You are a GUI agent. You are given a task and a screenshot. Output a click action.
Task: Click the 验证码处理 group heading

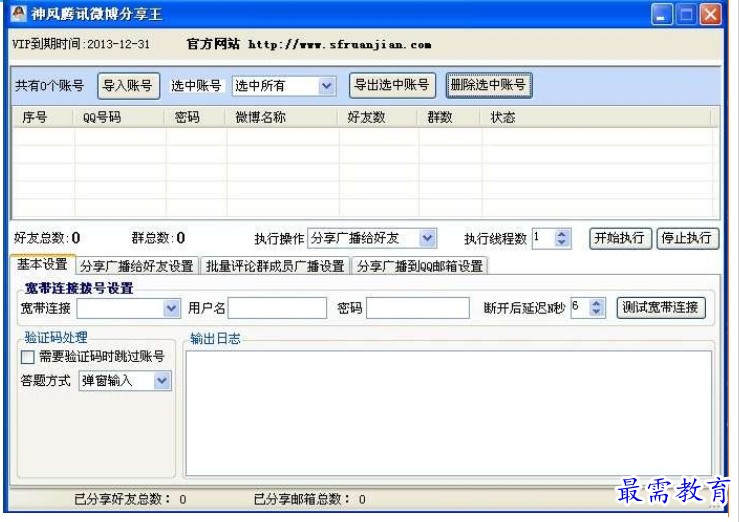tap(56, 337)
